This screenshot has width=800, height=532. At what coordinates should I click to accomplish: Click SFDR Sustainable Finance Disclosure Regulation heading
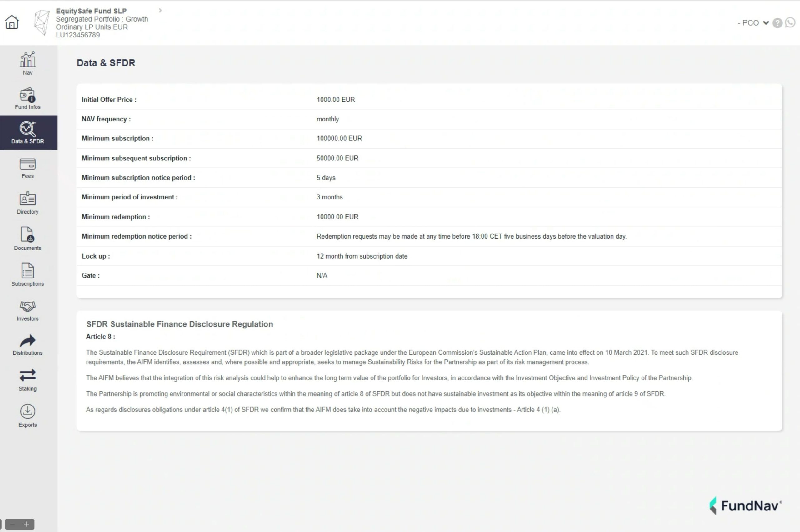coord(180,324)
